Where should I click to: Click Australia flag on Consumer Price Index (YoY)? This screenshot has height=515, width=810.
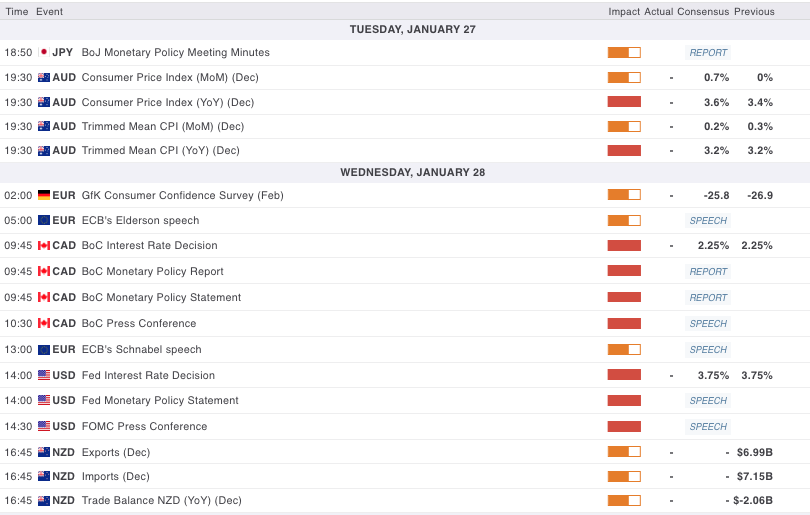coord(44,102)
